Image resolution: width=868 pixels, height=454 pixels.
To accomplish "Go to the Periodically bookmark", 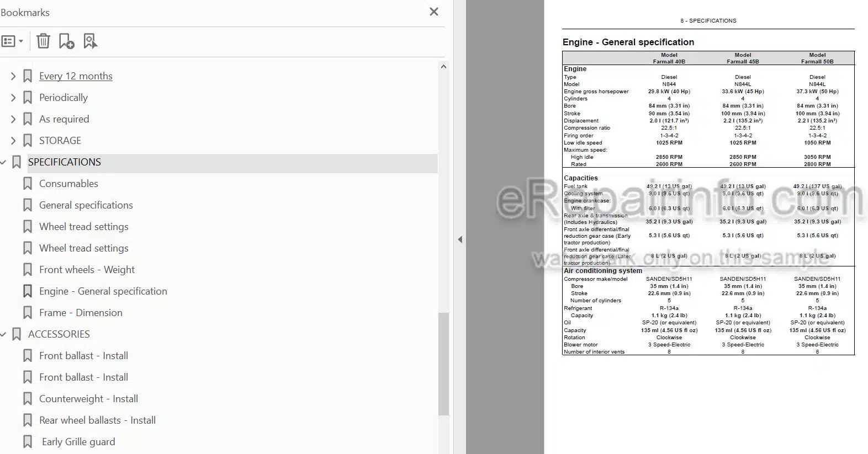I will point(63,98).
